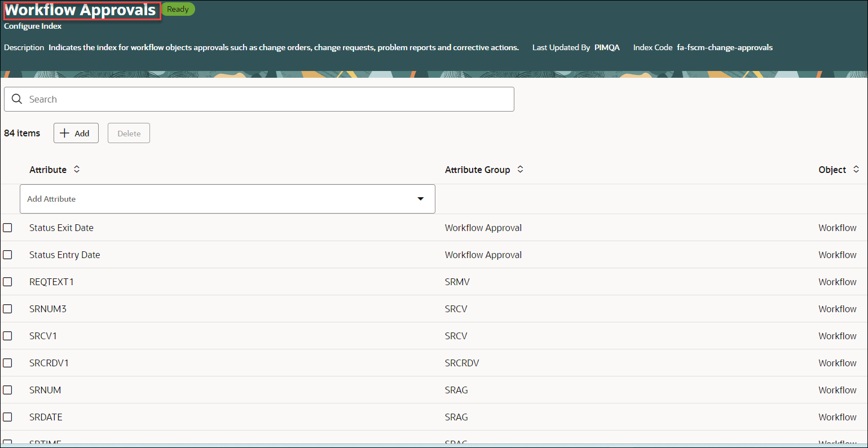Click the Attribute column header
This screenshot has width=868, height=448.
(x=48, y=170)
